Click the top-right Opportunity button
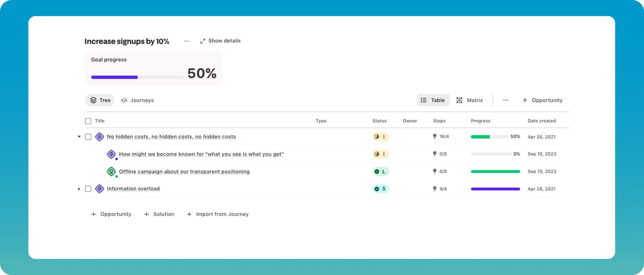 pos(542,100)
